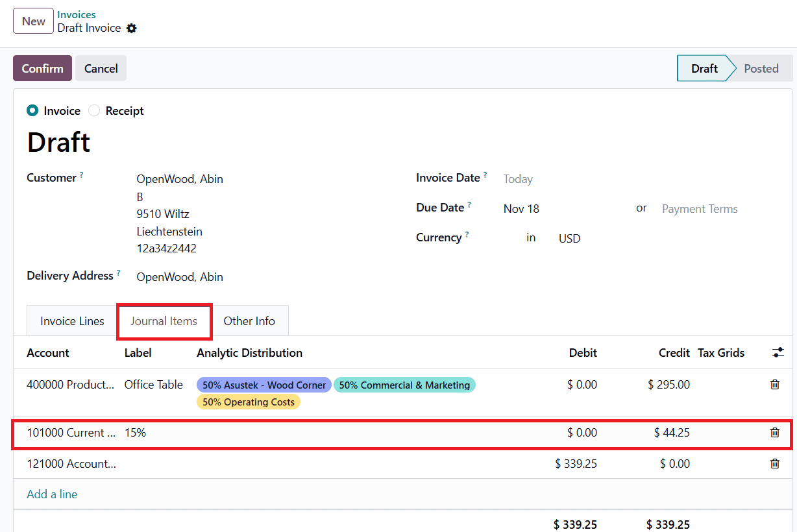Delete the 121000 Account receivable line
This screenshot has height=532, width=797.
[774, 463]
